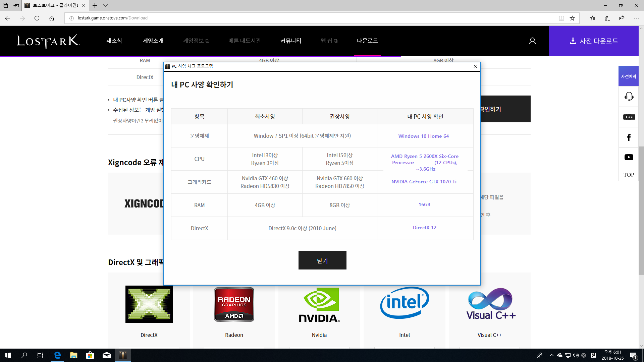Open Edge settings and more menu
This screenshot has height=362, width=644.
636,18
